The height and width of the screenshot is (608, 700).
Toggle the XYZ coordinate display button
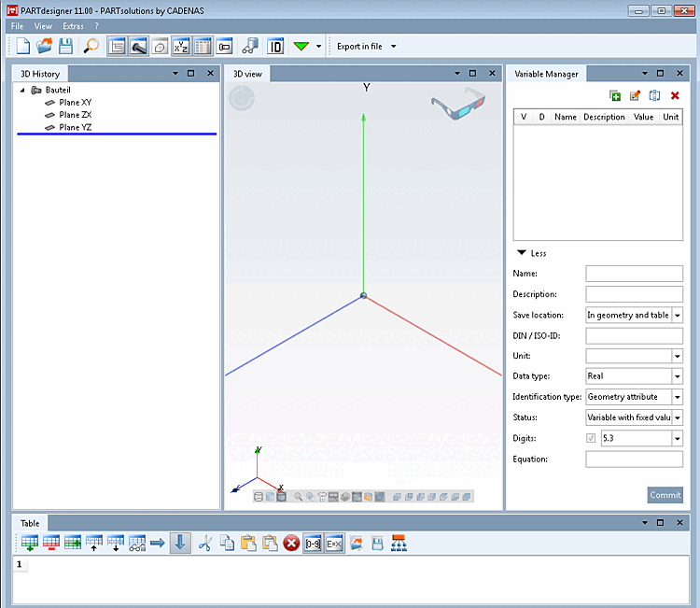[x=181, y=46]
